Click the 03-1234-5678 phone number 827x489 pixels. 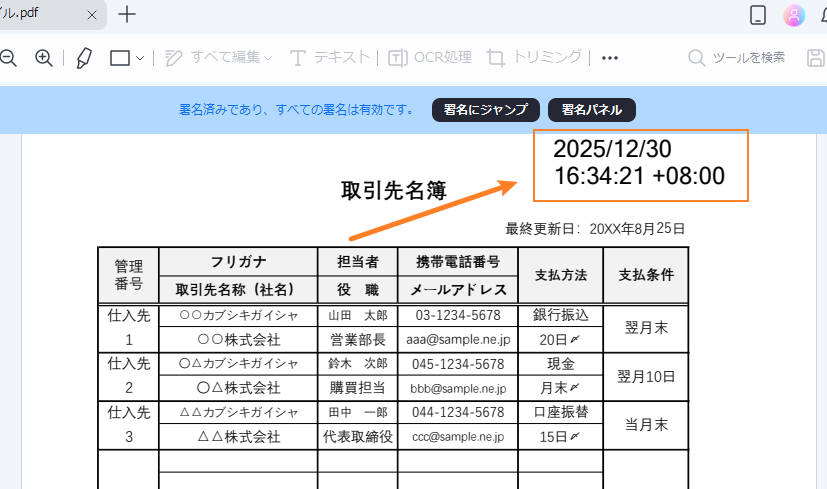(458, 315)
